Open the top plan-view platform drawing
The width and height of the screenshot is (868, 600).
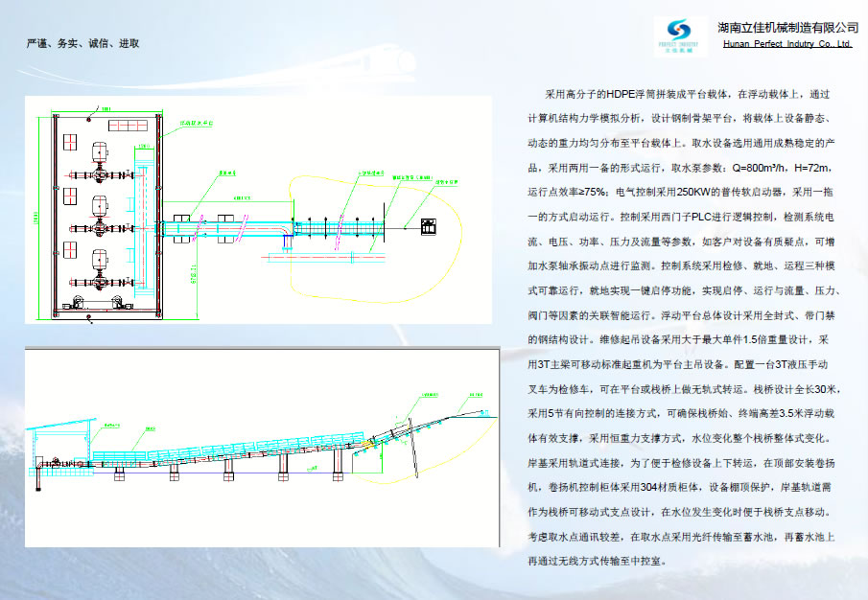(x=258, y=210)
